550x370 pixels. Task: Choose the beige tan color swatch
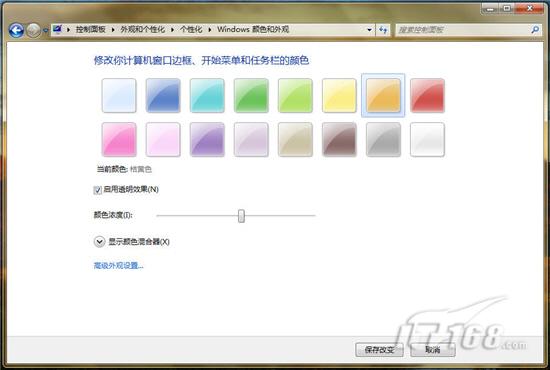tap(295, 139)
